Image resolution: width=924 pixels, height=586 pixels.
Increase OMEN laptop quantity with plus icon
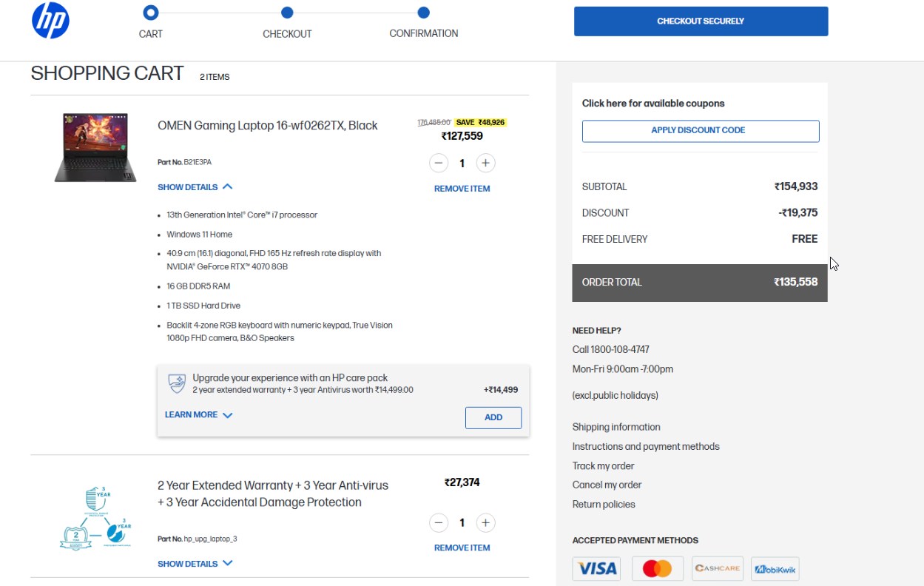(485, 163)
